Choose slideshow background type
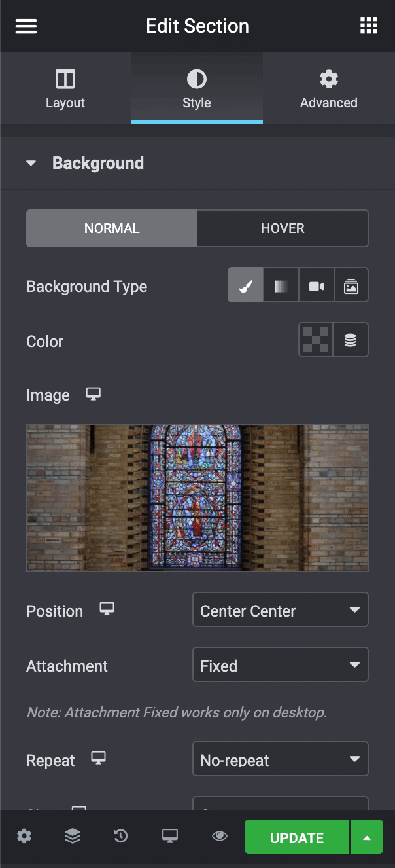The width and height of the screenshot is (395, 868). coord(351,285)
